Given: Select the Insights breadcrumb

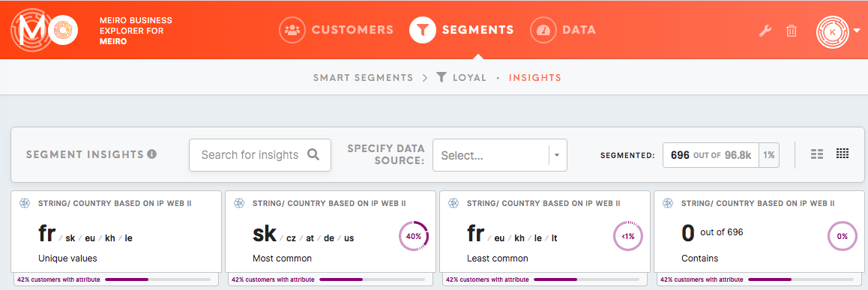Looking at the screenshot, I should pyautogui.click(x=534, y=78).
